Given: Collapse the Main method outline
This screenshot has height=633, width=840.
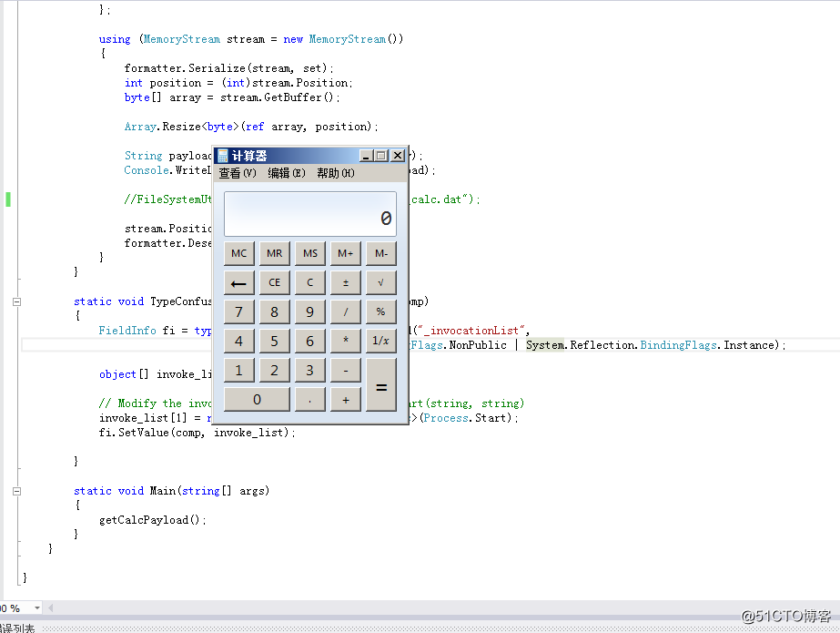Looking at the screenshot, I should tap(16, 491).
